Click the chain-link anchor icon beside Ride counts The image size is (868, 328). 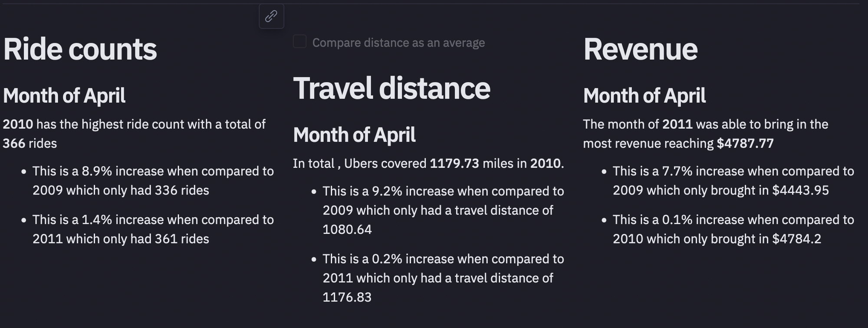(271, 16)
